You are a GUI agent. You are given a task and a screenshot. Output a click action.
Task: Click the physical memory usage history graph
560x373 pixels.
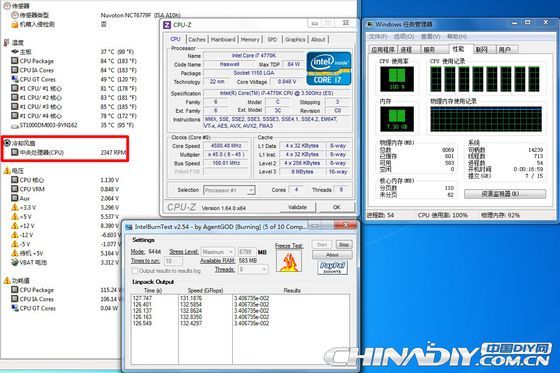486,119
